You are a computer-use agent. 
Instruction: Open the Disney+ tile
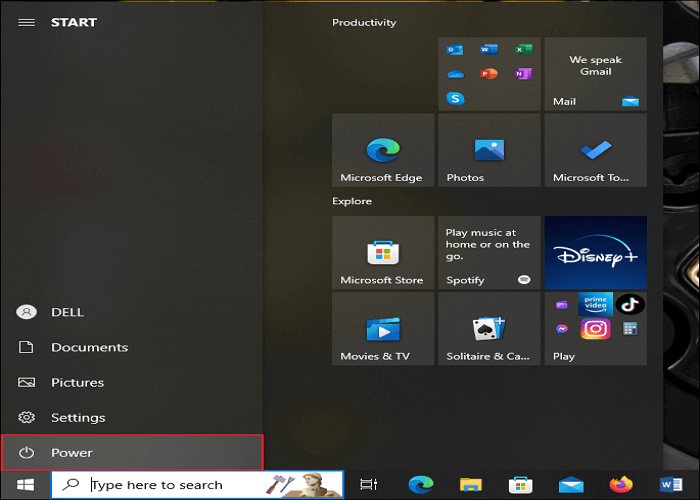[596, 253]
